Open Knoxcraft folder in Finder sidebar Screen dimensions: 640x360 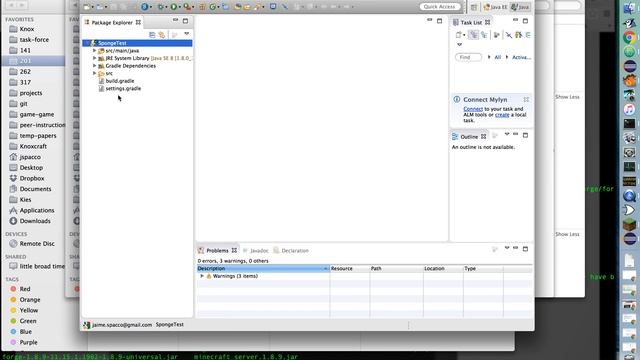[x=33, y=146]
